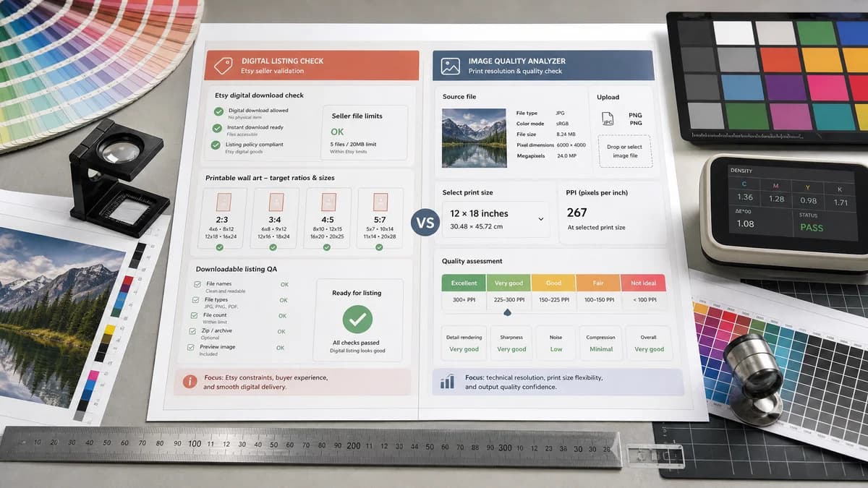Toggle the Preview image checkbox
This screenshot has height=488, width=868.
click(192, 347)
